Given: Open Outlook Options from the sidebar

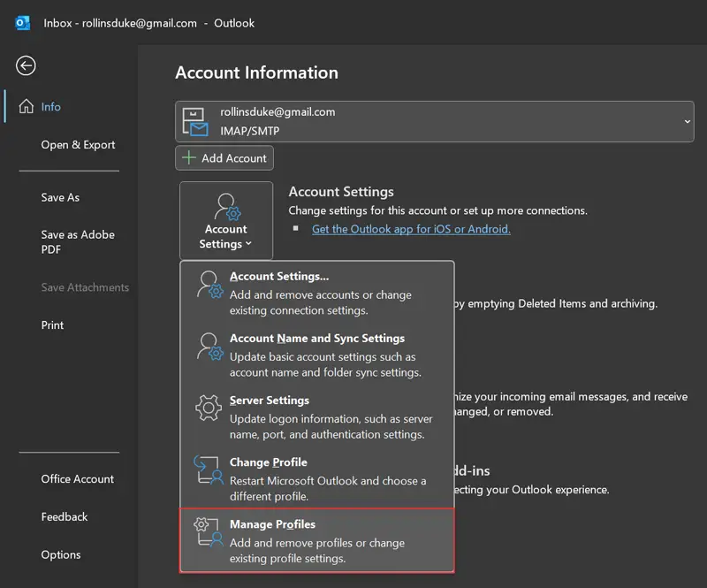Looking at the screenshot, I should coord(61,554).
